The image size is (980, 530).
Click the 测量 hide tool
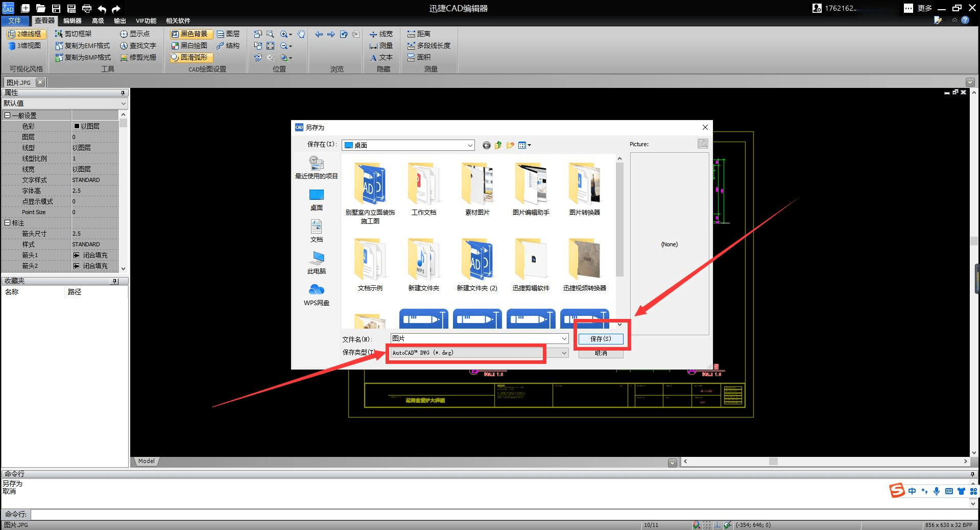(x=381, y=45)
